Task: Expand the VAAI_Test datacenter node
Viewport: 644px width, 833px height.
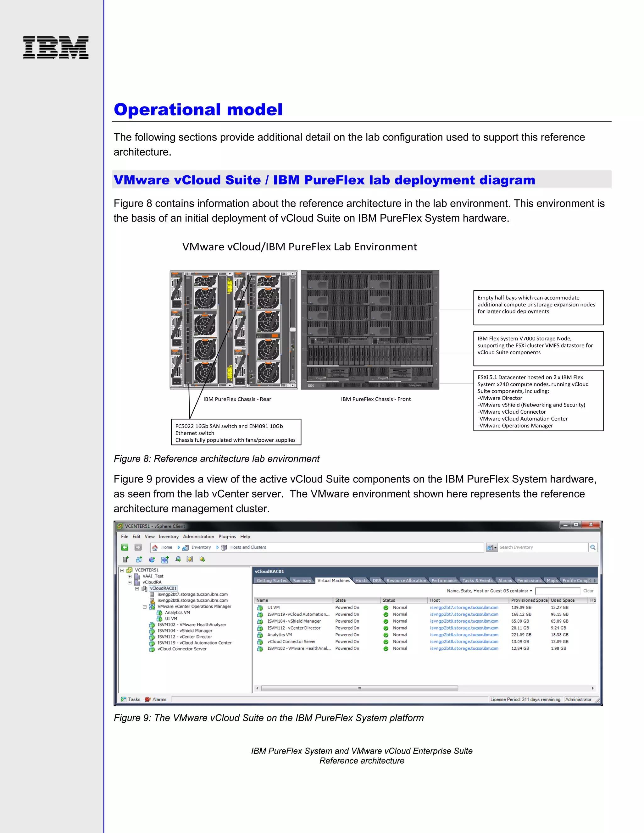Action: [x=130, y=576]
